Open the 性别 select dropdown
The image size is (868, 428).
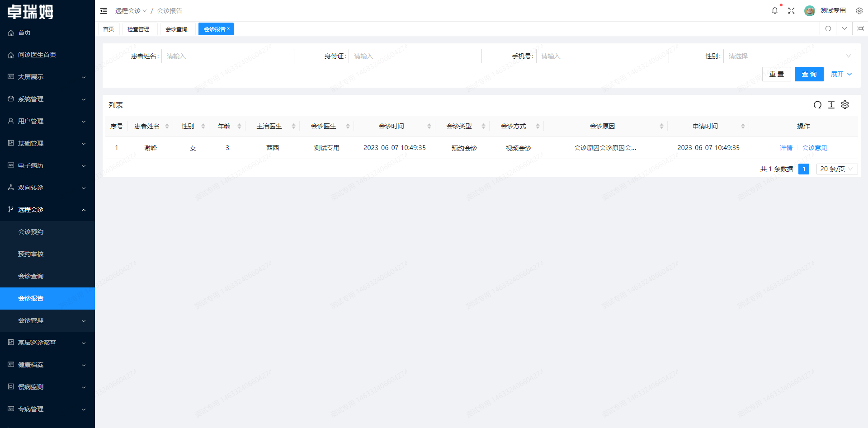[x=789, y=56]
